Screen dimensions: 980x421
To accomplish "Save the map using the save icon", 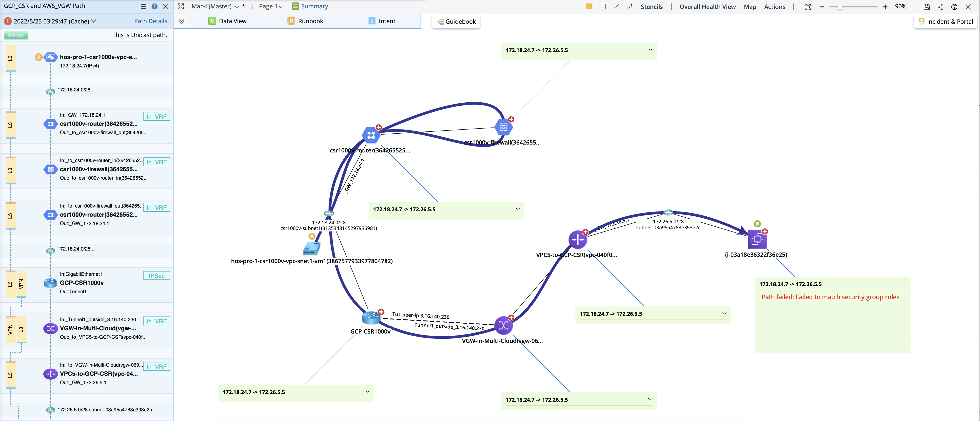I will pos(926,6).
